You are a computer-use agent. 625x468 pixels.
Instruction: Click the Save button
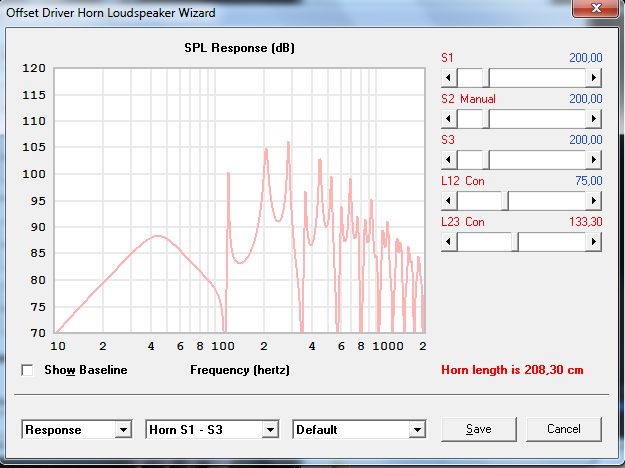click(479, 429)
